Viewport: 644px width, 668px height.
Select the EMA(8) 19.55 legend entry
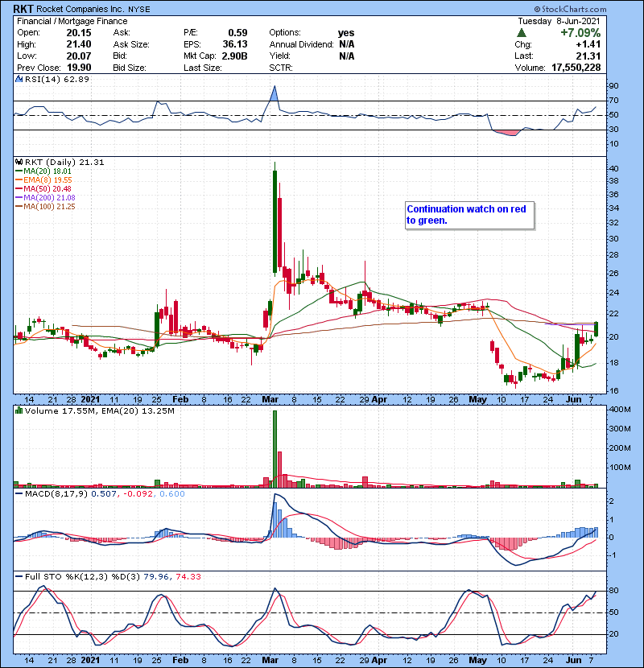43,179
